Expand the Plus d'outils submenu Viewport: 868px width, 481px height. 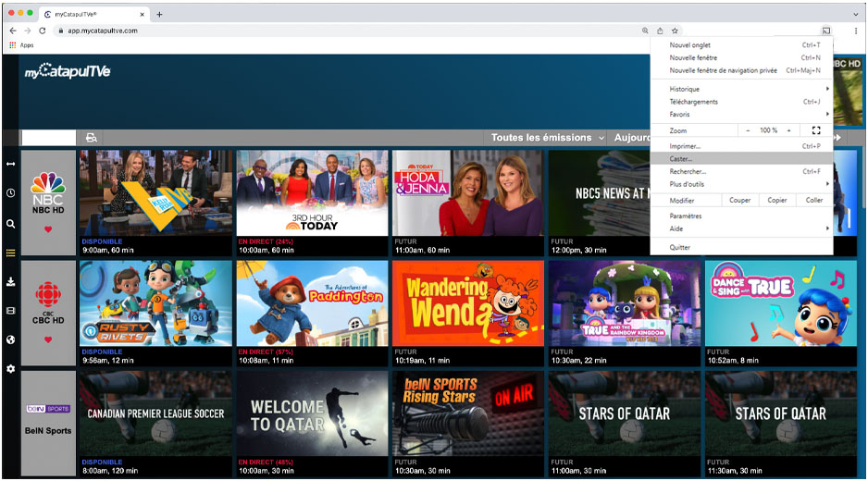click(742, 184)
